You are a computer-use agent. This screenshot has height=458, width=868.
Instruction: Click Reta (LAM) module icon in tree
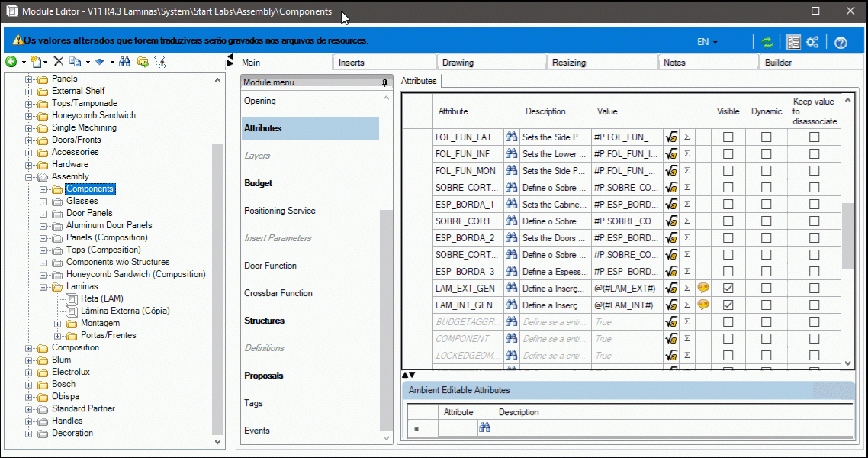72,299
